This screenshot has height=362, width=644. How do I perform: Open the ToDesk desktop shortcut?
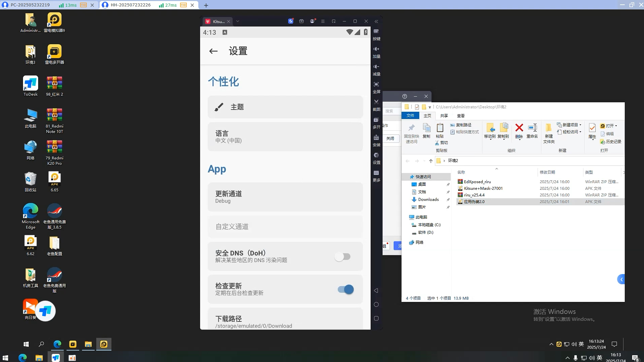(x=30, y=86)
